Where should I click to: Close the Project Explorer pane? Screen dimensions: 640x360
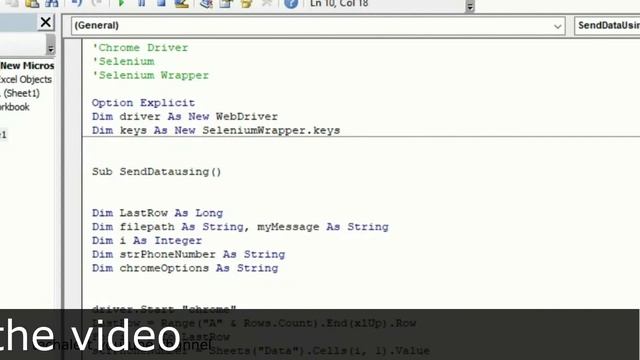[x=46, y=22]
